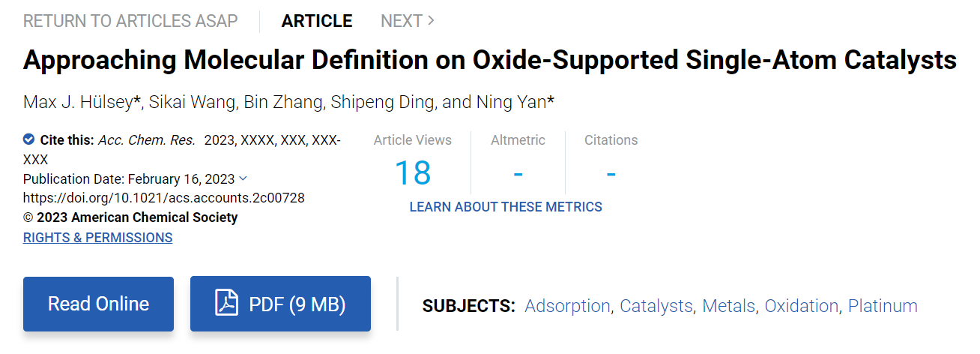
Task: Click author Sikai Wang
Action: [192, 102]
